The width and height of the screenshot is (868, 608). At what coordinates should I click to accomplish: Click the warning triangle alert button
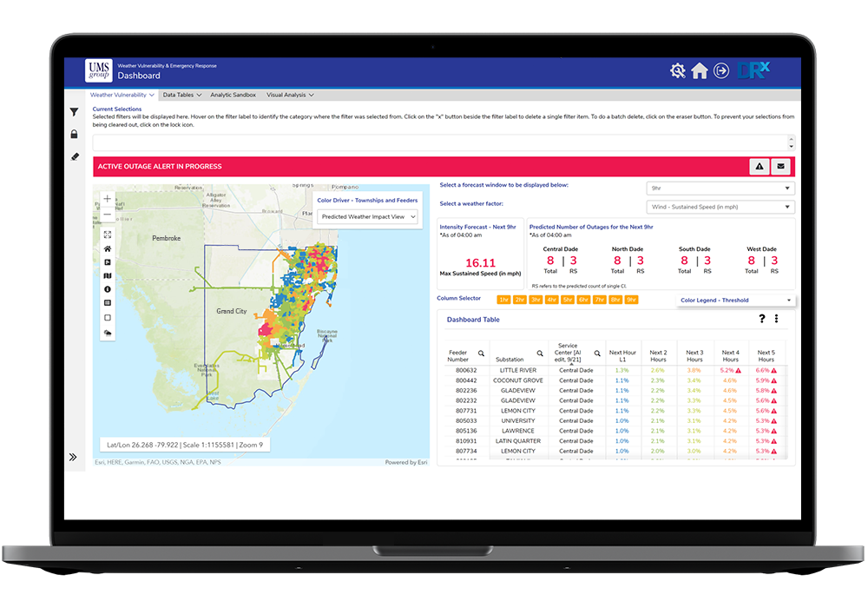759,166
